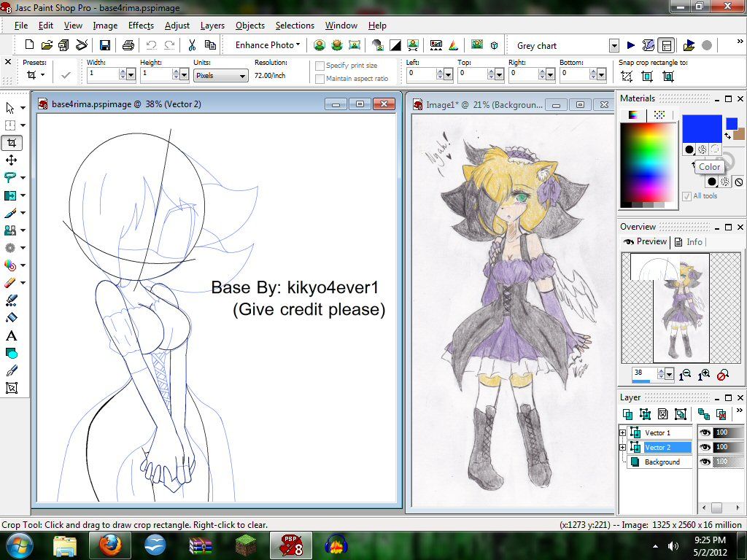The image size is (747, 560).
Task: Click the Overview preview thumbnail
Action: click(681, 308)
